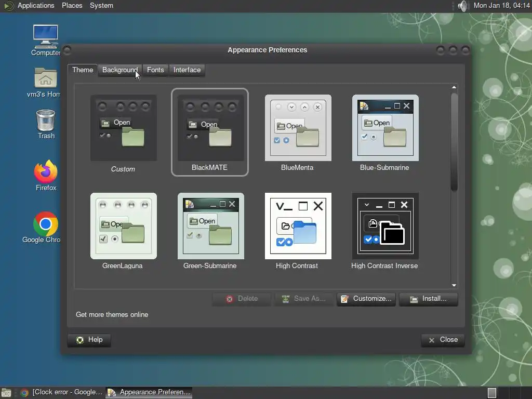Image resolution: width=532 pixels, height=399 pixels.
Task: Click the MATE logo on Applications menu
Action: [x=8, y=6]
